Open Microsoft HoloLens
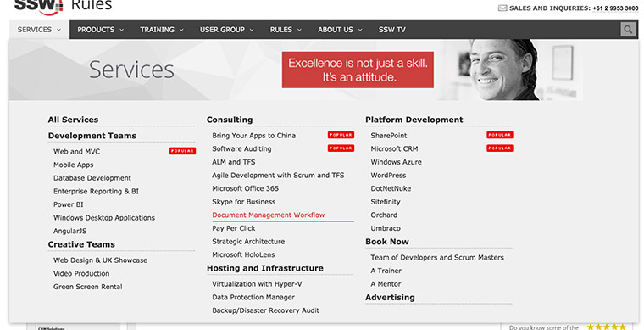Viewport: 644px width, 330px height. 243,254
